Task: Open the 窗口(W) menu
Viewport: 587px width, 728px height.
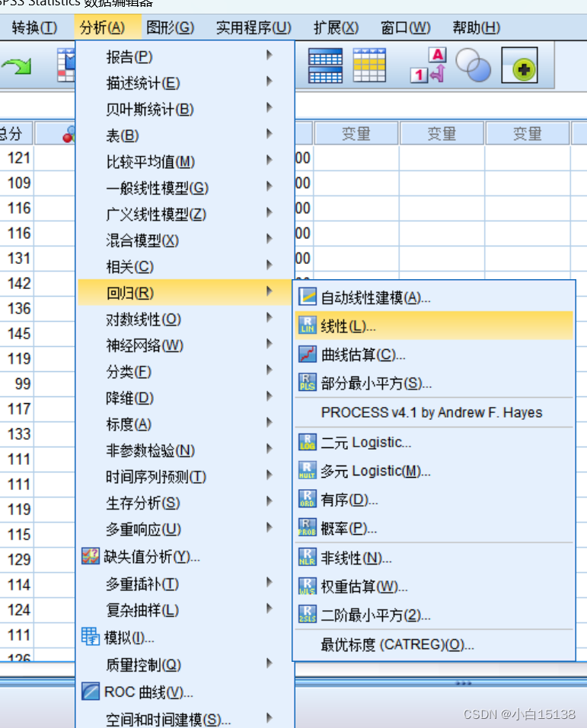Action: tap(405, 27)
